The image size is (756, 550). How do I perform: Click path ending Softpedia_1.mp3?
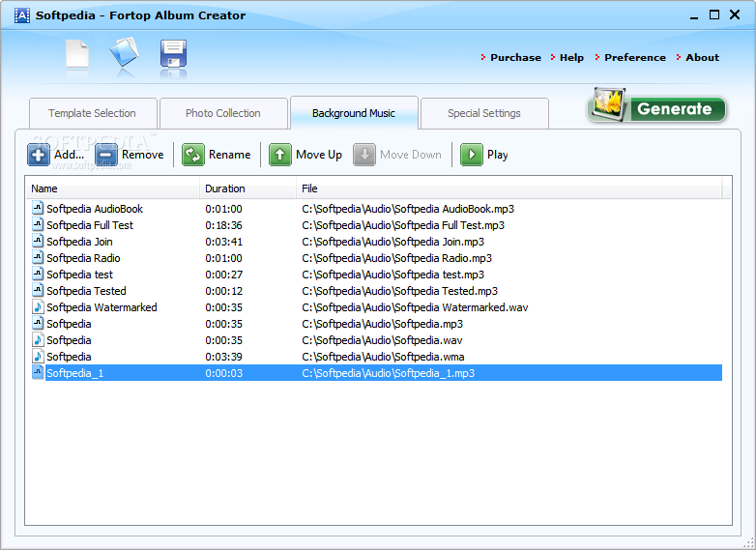[388, 373]
